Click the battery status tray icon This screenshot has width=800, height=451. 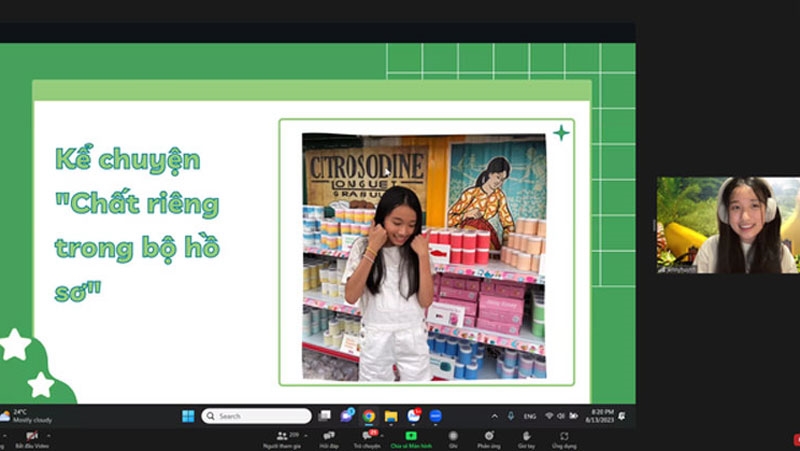574,416
